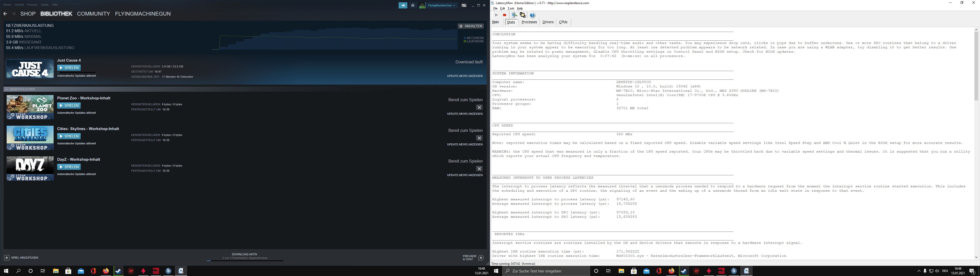Open network tray icon

(x=931, y=271)
